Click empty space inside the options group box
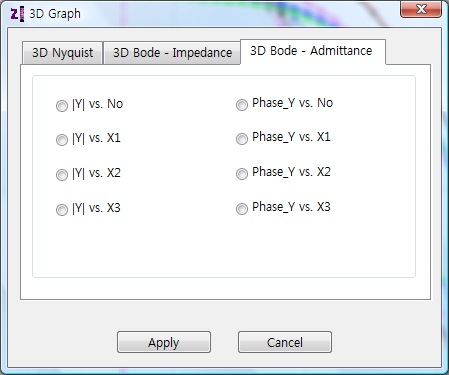This screenshot has height=375, width=449. [x=223, y=248]
